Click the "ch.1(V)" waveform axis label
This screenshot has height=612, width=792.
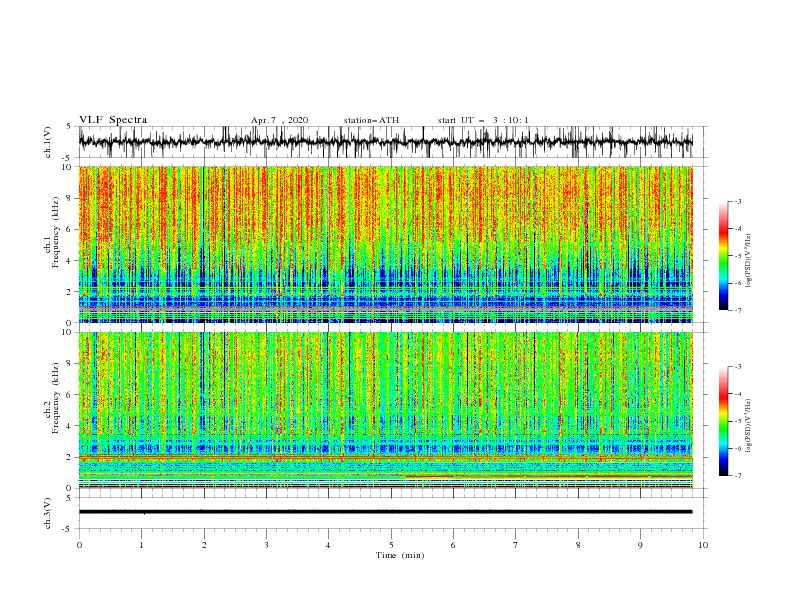pyautogui.click(x=48, y=142)
